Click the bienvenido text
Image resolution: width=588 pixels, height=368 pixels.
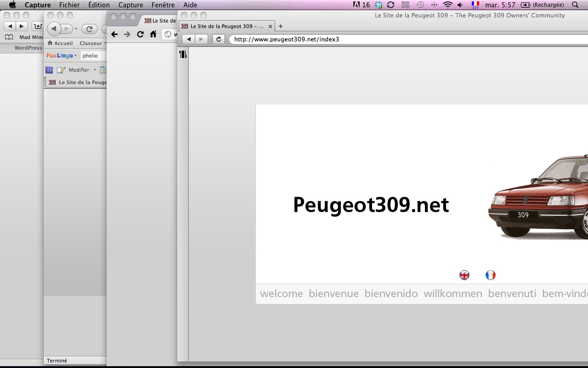click(x=391, y=293)
